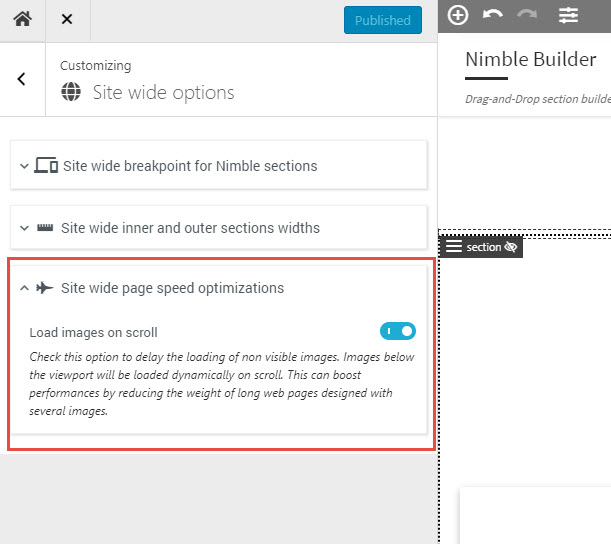Undo the last change
This screenshot has height=544, width=611.
pos(493,15)
